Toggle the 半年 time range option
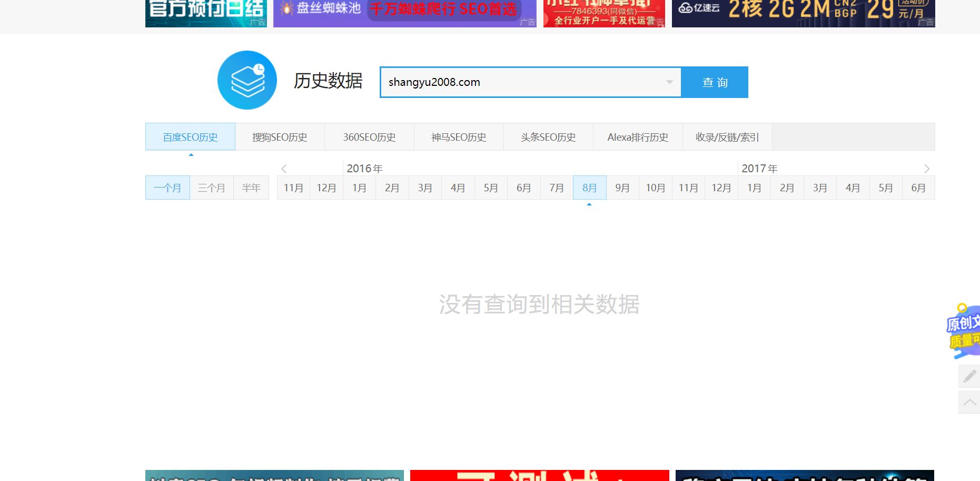The image size is (980, 481). tap(251, 187)
